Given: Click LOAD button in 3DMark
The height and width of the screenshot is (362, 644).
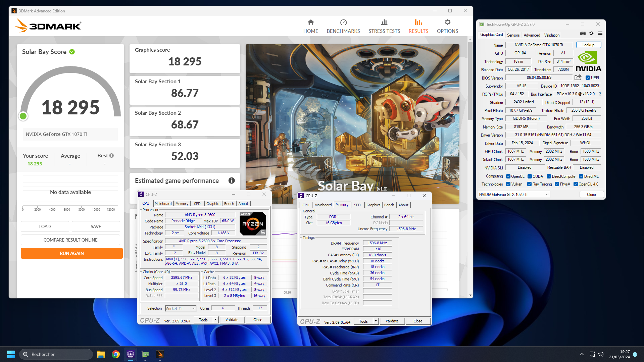Looking at the screenshot, I should pos(45,226).
